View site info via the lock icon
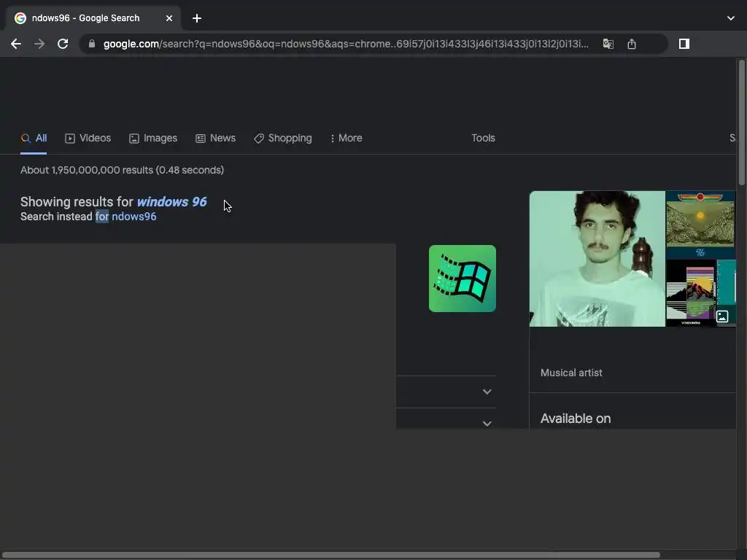The image size is (747, 560). point(92,44)
